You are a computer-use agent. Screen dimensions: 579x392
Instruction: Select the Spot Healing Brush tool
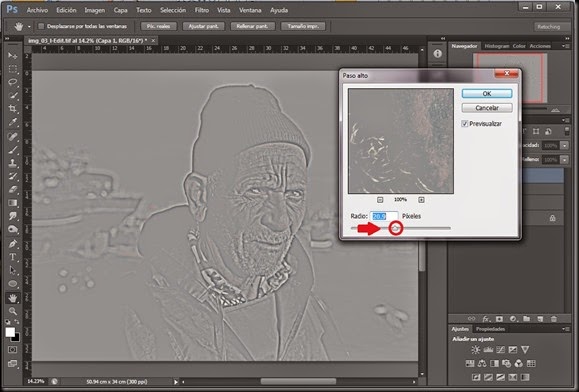[x=13, y=137]
